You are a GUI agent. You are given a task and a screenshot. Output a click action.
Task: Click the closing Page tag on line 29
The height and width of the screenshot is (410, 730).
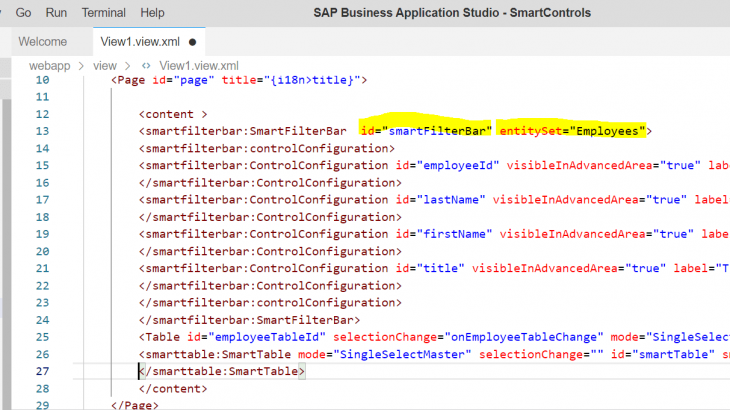[x=135, y=405]
